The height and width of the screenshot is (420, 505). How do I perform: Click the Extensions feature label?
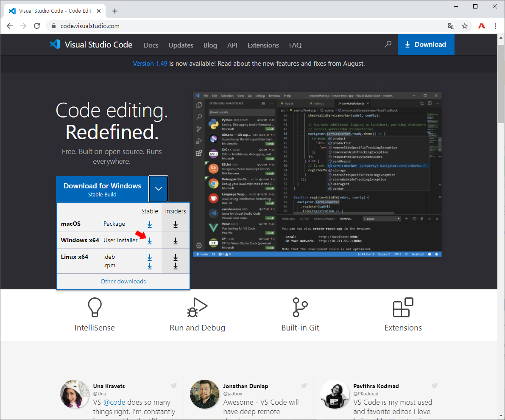(x=403, y=328)
